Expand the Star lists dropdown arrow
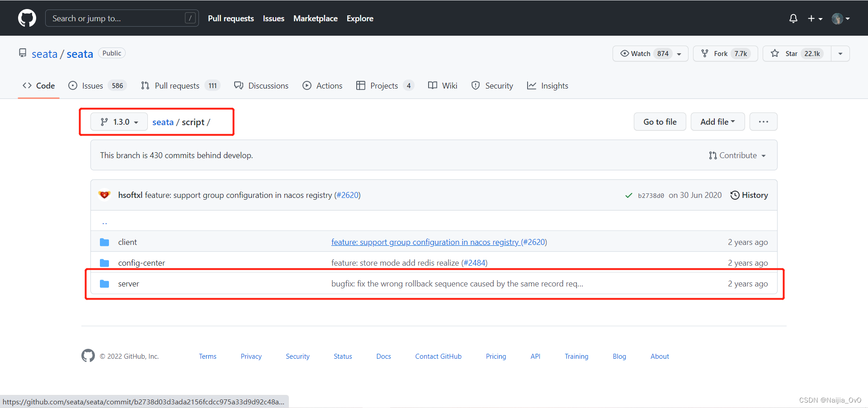 point(840,53)
